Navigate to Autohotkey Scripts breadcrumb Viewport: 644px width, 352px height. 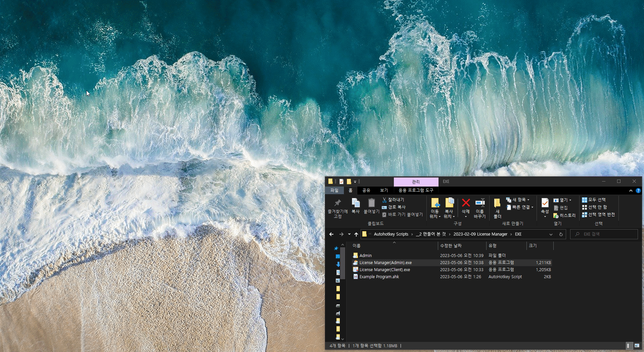click(x=391, y=234)
